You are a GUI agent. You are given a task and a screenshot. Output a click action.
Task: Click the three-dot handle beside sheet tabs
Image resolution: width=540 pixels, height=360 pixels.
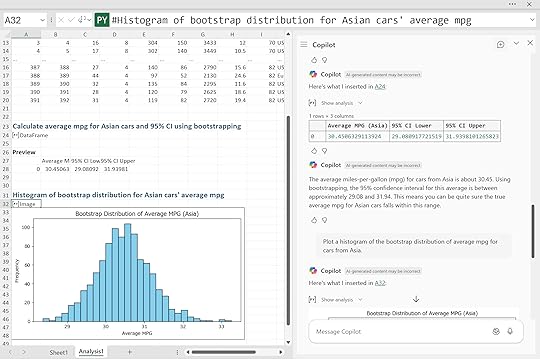coord(177,352)
